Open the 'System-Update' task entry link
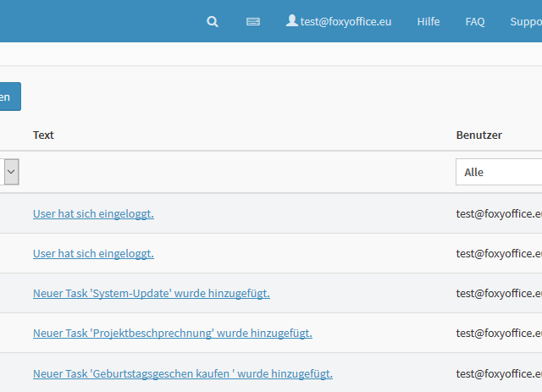This screenshot has height=392, width=542. click(151, 293)
